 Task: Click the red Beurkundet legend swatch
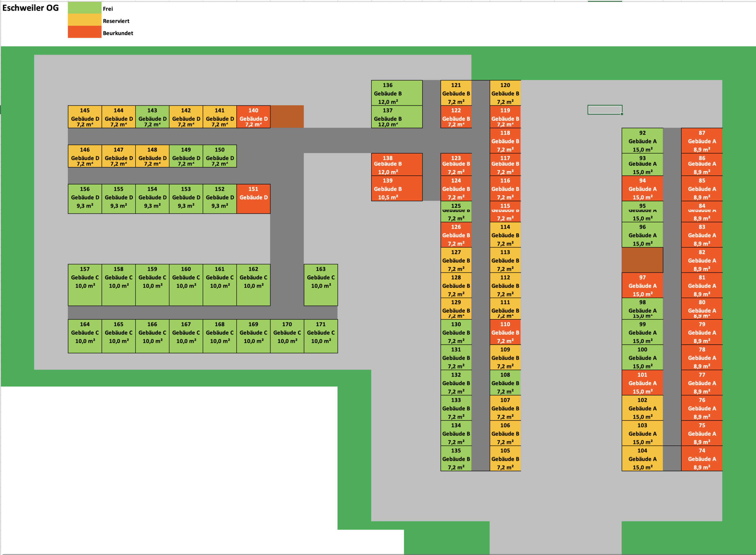84,32
